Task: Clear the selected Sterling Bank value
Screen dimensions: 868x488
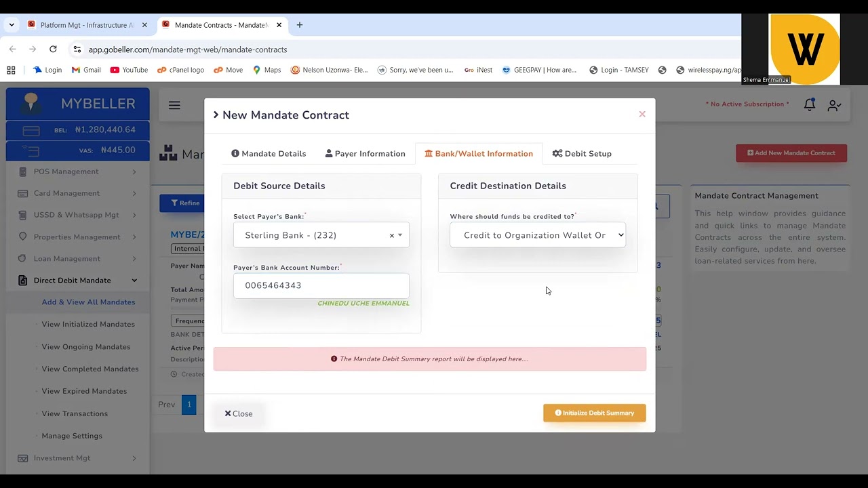Action: pyautogui.click(x=391, y=235)
